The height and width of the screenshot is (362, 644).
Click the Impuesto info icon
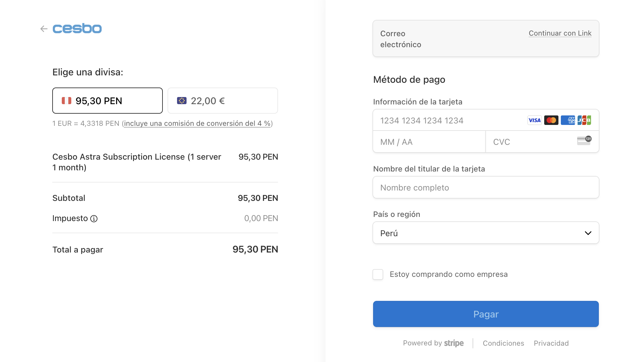[x=94, y=219]
